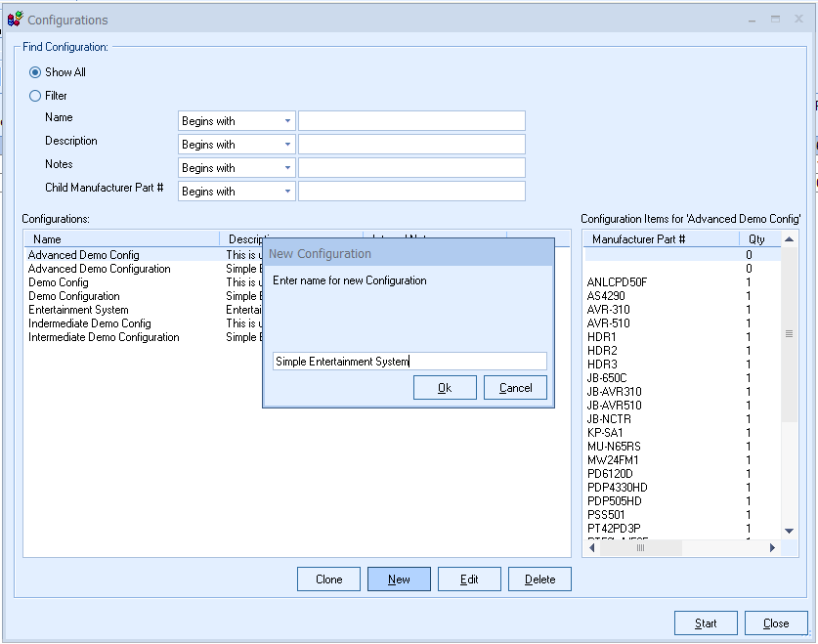818x644 pixels.
Task: Click the Name filter text field
Action: pos(411,121)
